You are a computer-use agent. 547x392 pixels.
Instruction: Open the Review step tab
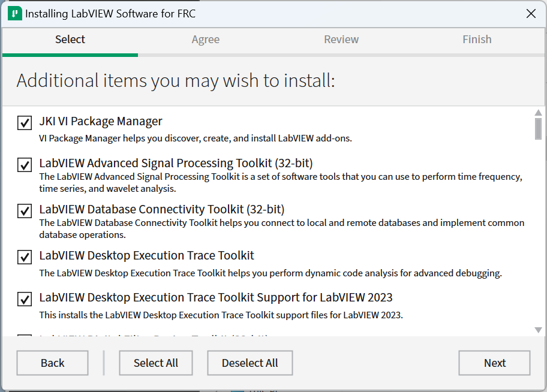[341, 39]
